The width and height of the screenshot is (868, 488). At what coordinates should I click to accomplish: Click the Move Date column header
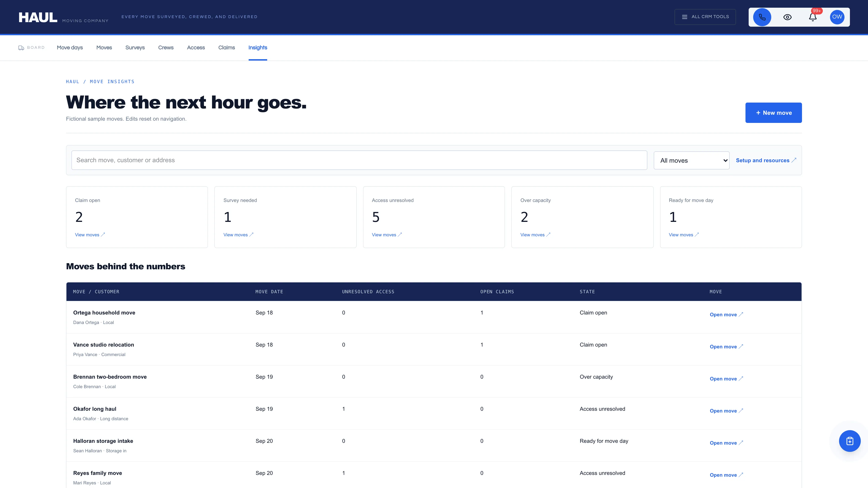[x=269, y=292]
